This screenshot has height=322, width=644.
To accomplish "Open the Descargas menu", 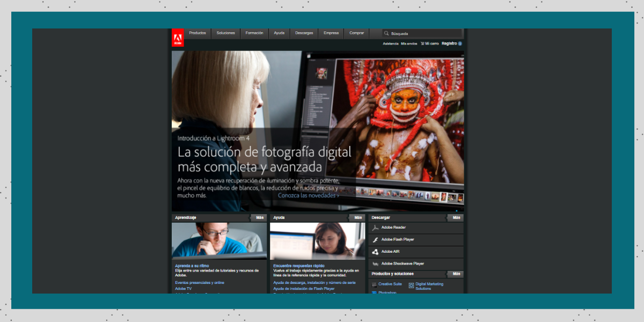I will click(304, 33).
